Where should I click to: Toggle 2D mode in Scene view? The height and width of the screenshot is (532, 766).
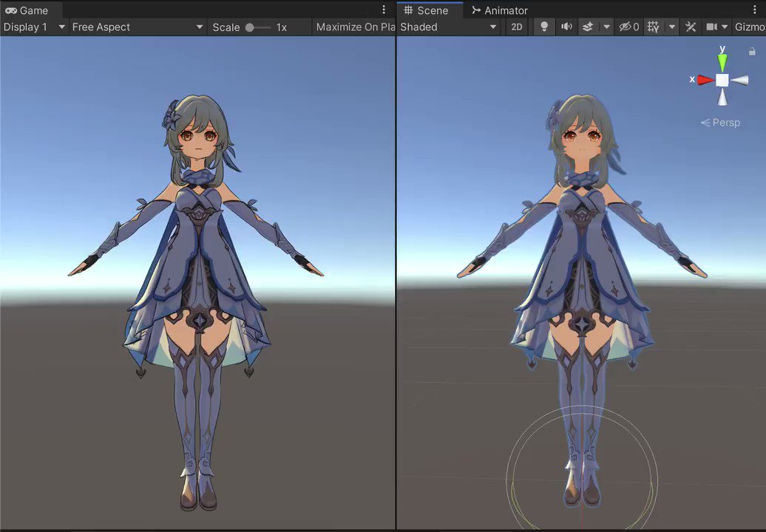click(516, 27)
